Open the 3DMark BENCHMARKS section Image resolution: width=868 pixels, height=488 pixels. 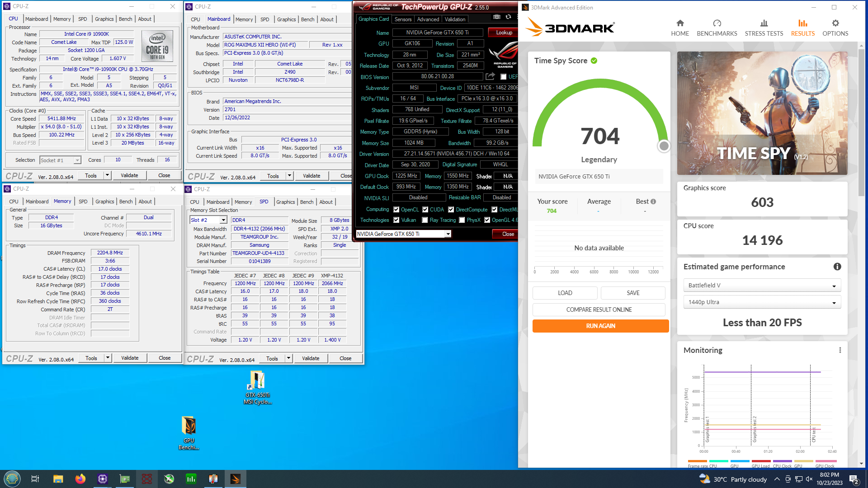[717, 28]
